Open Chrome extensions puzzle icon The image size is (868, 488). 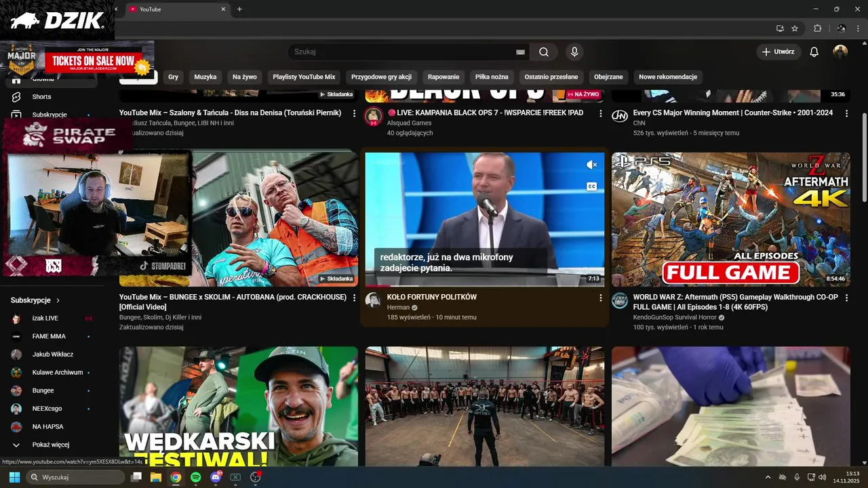coord(817,28)
